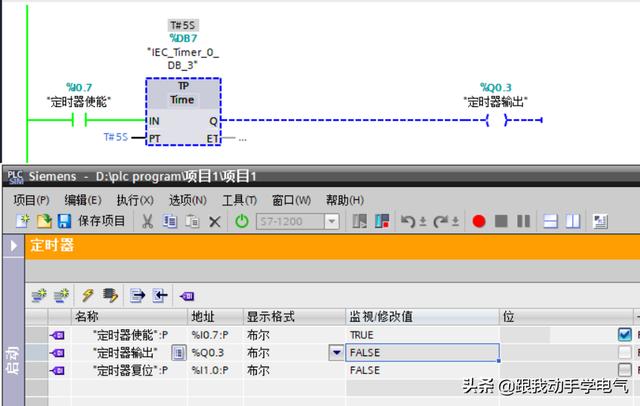640x406 pixels.
Task: Open the S7-1200 dropdown
Action: pos(332,222)
